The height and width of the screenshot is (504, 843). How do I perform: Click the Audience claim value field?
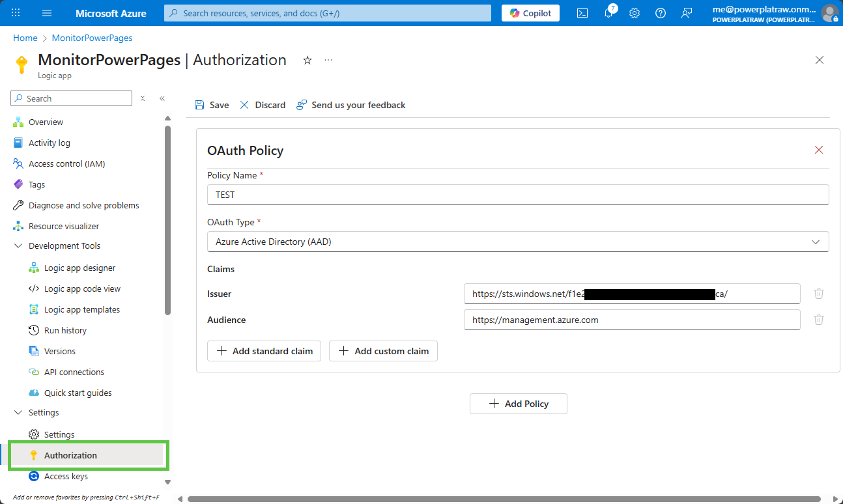632,320
